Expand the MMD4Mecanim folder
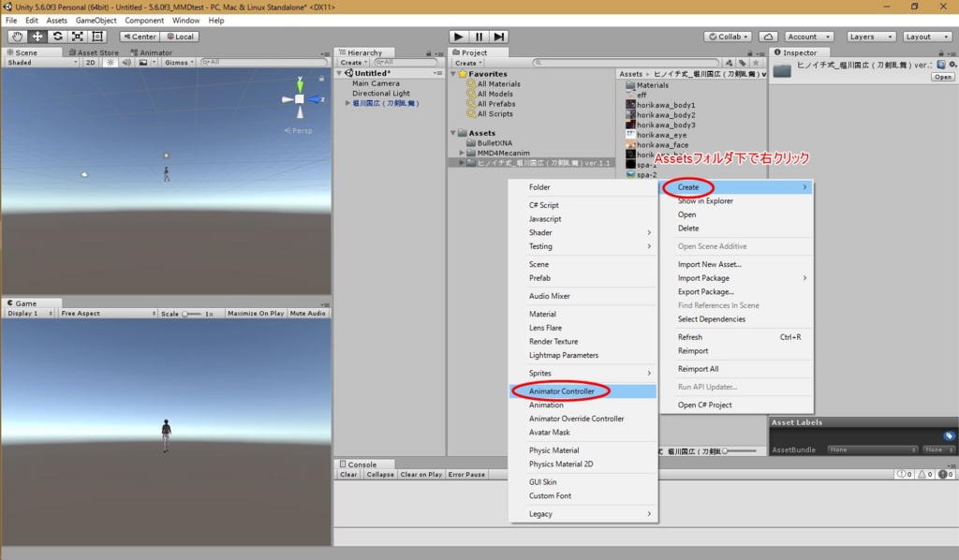Screen dimensions: 959x560 tap(462, 153)
